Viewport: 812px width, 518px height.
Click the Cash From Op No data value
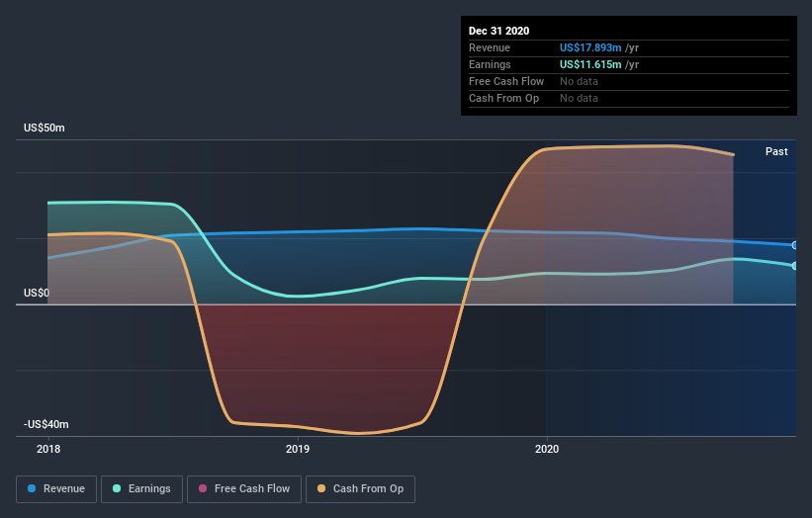[x=579, y=98]
